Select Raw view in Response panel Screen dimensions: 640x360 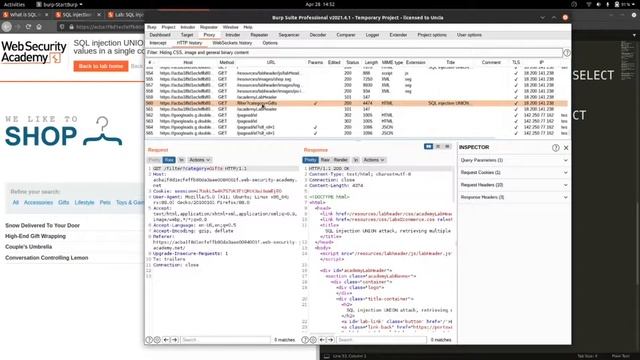(x=325, y=160)
